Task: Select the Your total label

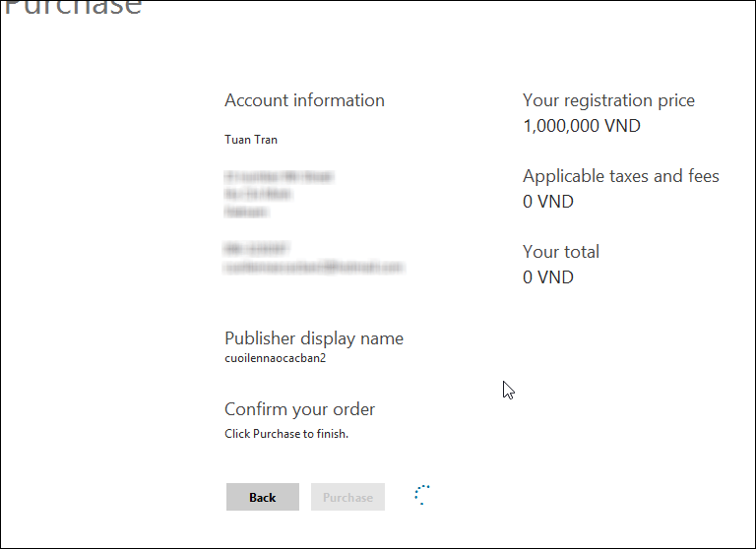Action: pos(561,252)
